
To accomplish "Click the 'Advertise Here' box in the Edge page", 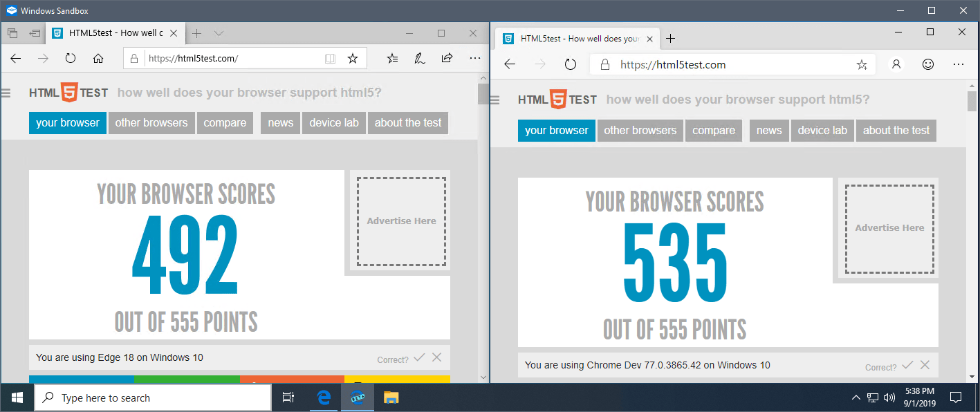I will coord(401,221).
